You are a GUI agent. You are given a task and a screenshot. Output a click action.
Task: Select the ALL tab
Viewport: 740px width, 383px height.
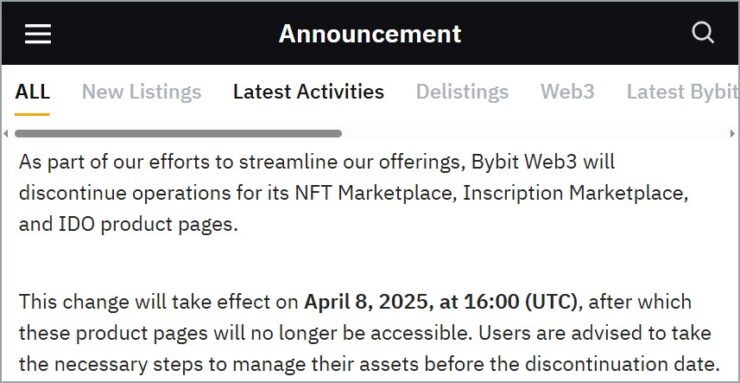(x=32, y=92)
